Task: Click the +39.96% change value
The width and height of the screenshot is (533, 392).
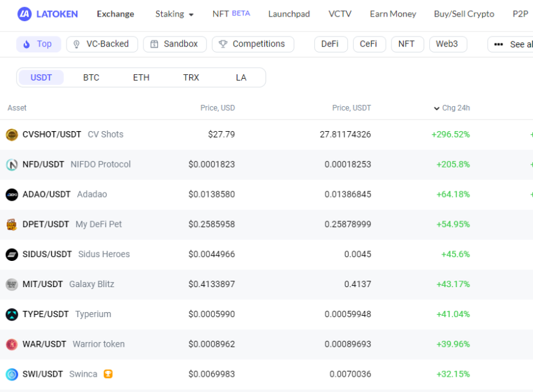Action: (x=453, y=344)
